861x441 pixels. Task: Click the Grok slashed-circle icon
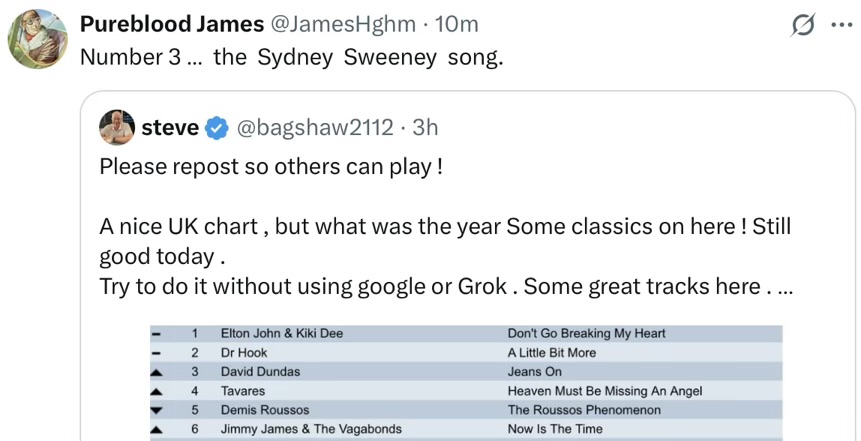[x=803, y=25]
